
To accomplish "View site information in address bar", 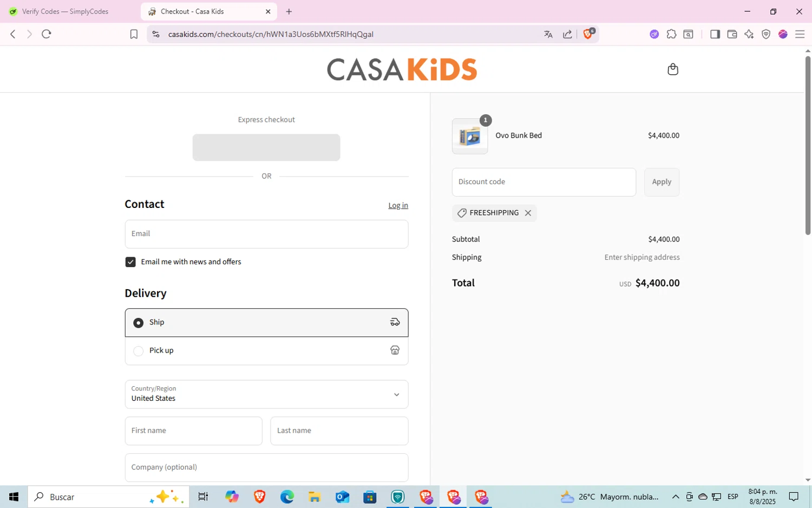I will click(x=156, y=34).
